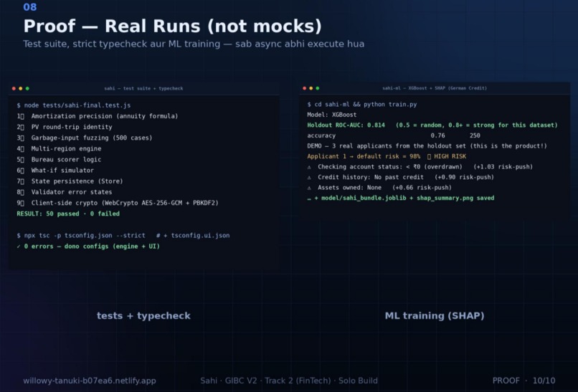This screenshot has height=392, width=578.
Task: Click green maximize dot in sahi-ml terminal
Action: [x=318, y=88]
